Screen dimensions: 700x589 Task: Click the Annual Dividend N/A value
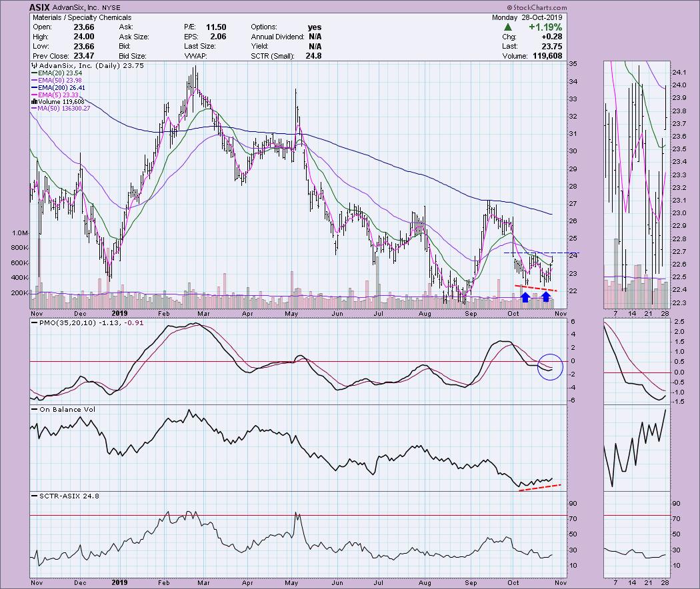tap(315, 37)
